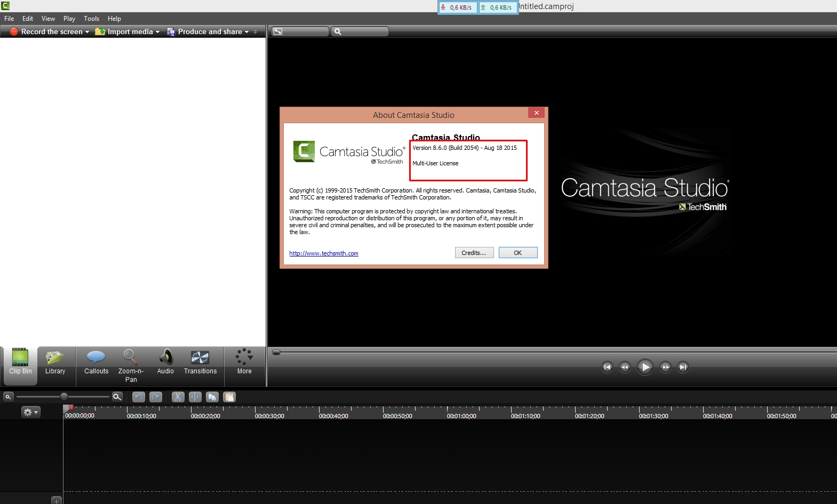Click the Paste icon on timeline toolbar
Image resolution: width=837 pixels, height=504 pixels.
pos(229,397)
